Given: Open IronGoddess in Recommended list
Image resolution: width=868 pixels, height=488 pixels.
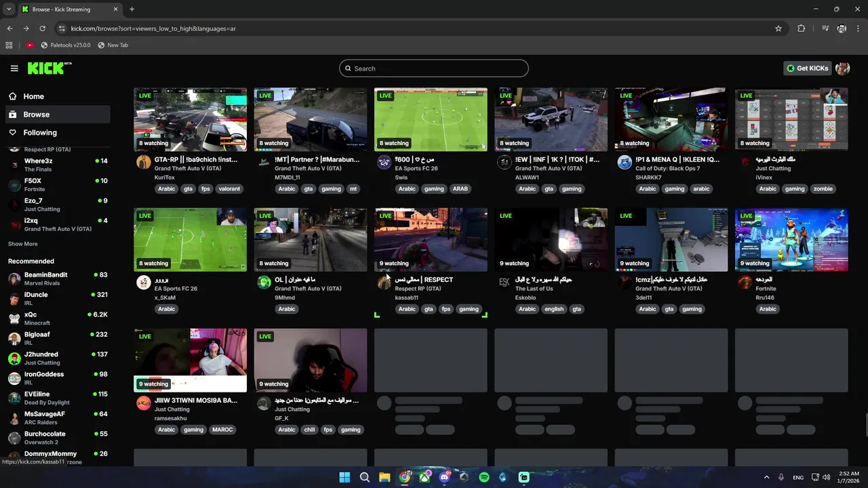Looking at the screenshot, I should pos(58,378).
